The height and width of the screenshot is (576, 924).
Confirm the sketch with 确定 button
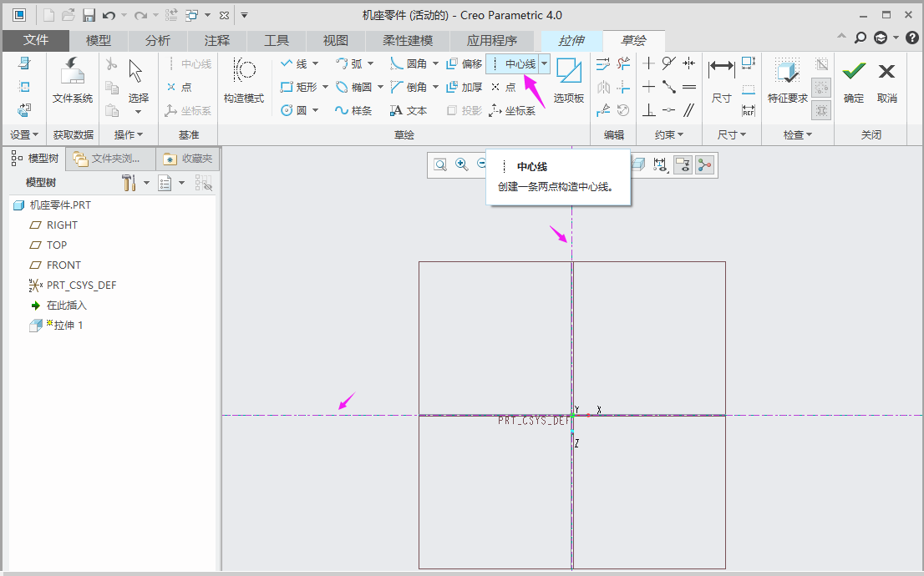coord(854,80)
